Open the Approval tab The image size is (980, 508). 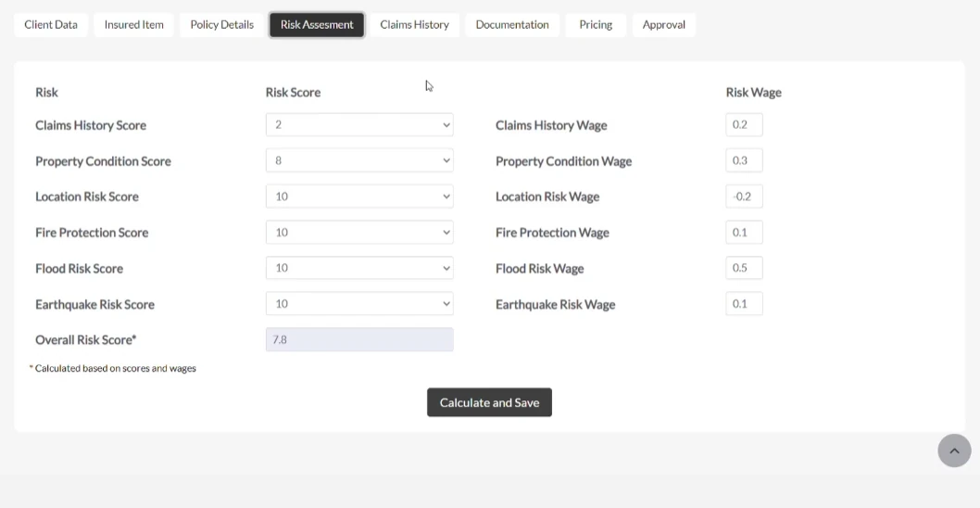point(664,25)
